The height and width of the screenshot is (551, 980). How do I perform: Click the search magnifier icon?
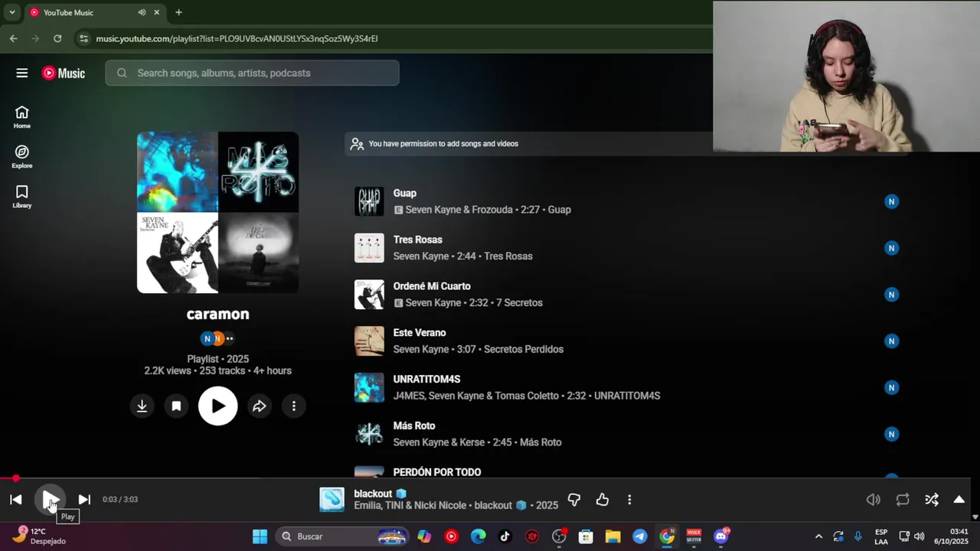[x=122, y=73]
